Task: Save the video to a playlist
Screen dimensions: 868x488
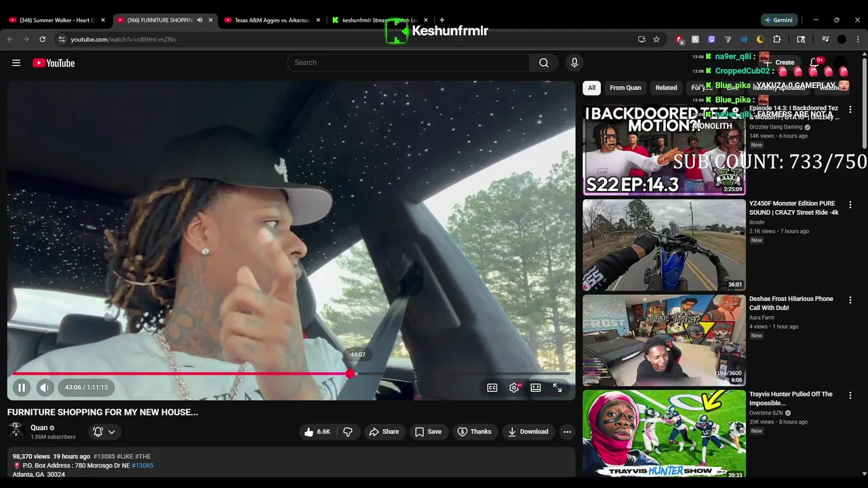Action: pyautogui.click(x=428, y=432)
